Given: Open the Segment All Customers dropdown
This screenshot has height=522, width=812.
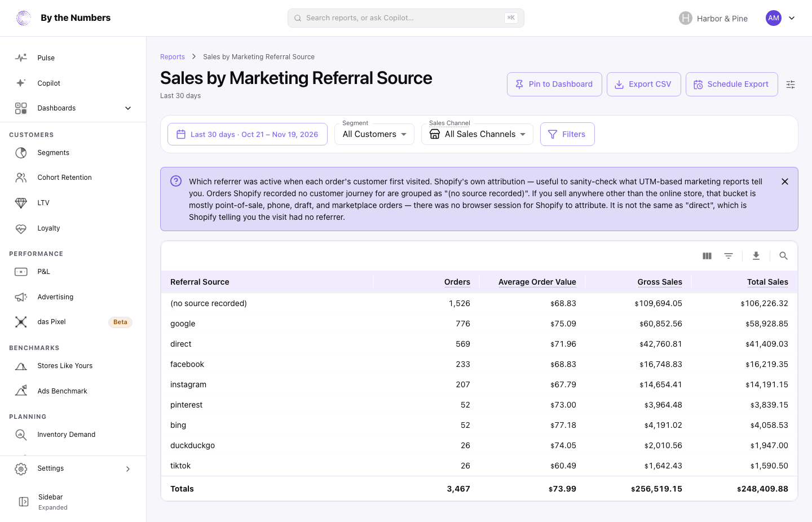Looking at the screenshot, I should (374, 134).
